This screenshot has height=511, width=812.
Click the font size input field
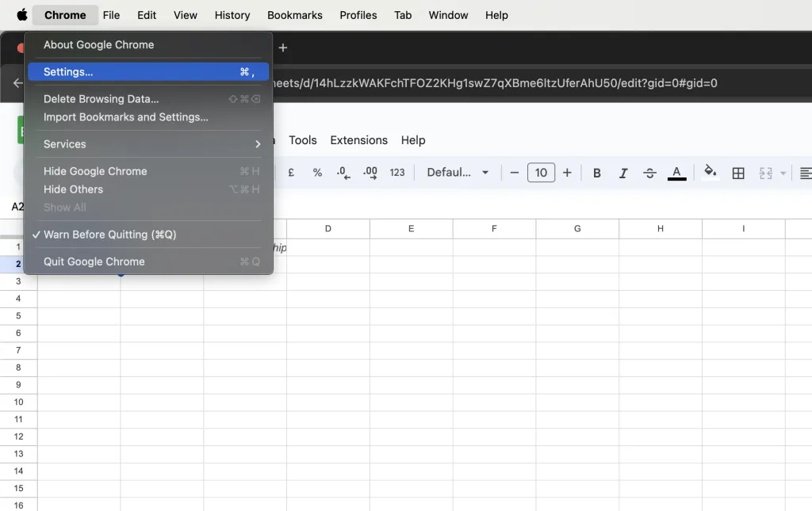coord(541,172)
